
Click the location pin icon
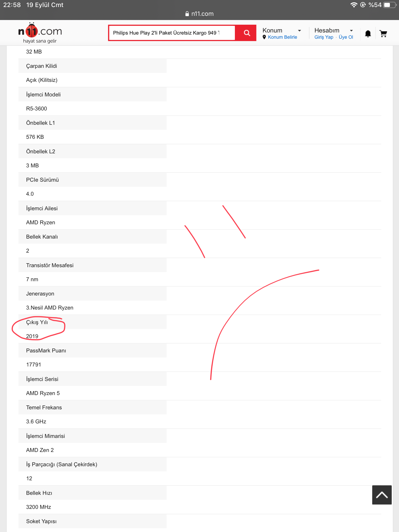264,37
